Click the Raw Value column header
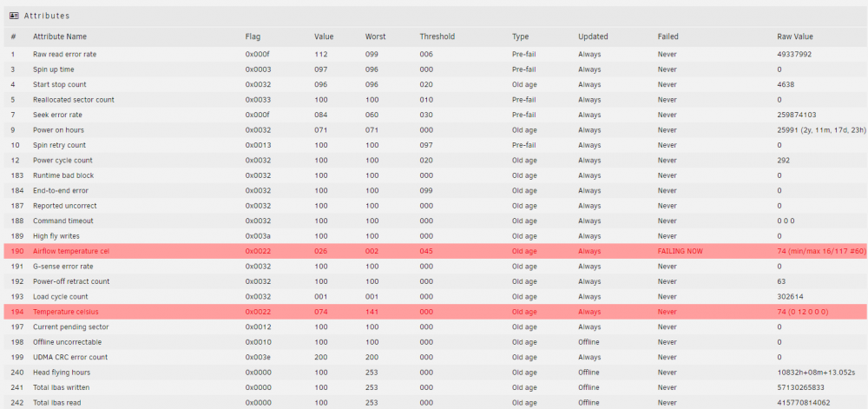Viewport: 868px width, 409px height. 795,36
